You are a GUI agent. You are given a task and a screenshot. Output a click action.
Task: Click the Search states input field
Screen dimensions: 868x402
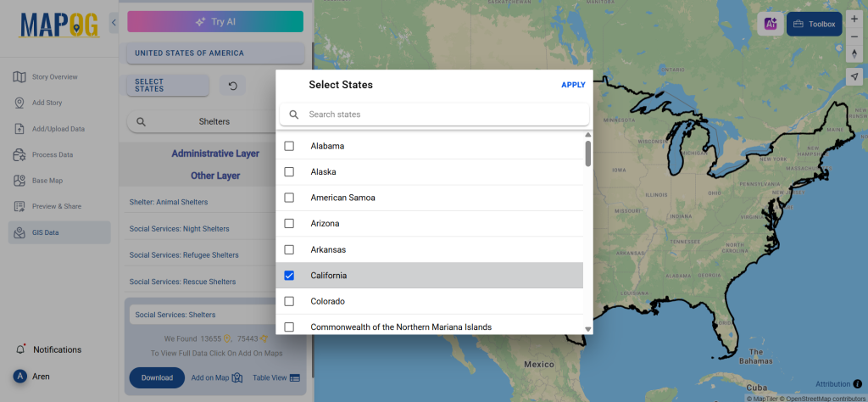pyautogui.click(x=441, y=114)
